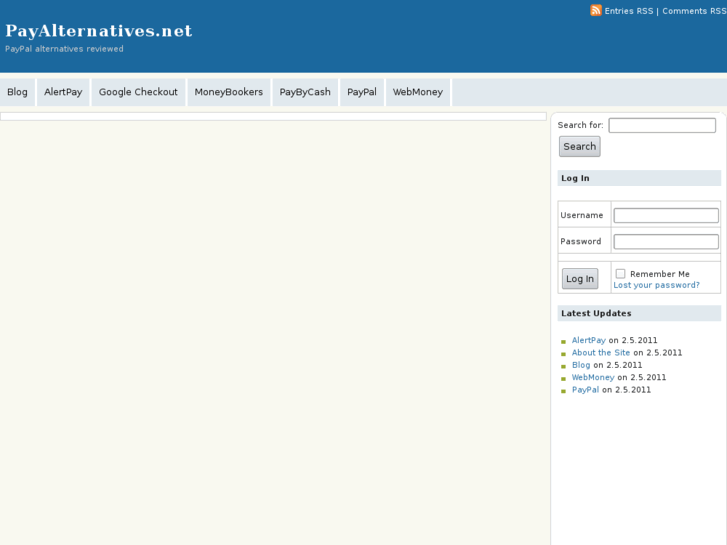Open the PayPal navigation tab
This screenshot has height=545, width=727.
click(x=362, y=92)
